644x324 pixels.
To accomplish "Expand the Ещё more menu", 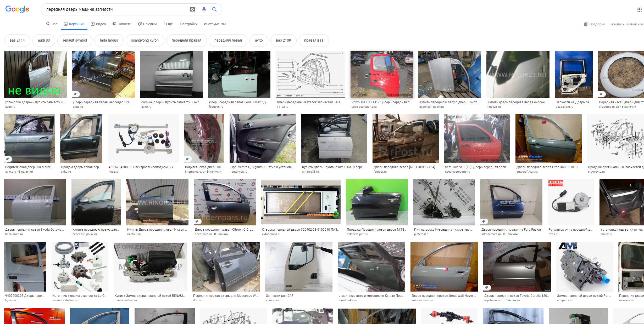I will [168, 24].
